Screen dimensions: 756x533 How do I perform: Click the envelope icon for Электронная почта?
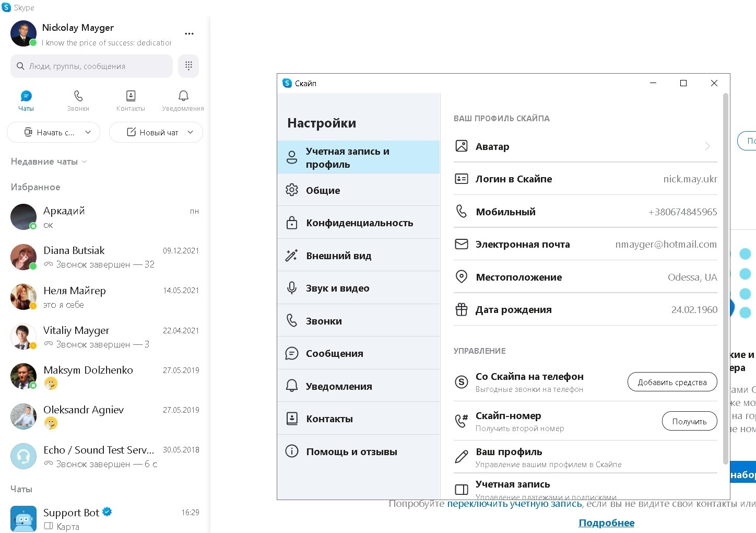coord(462,244)
